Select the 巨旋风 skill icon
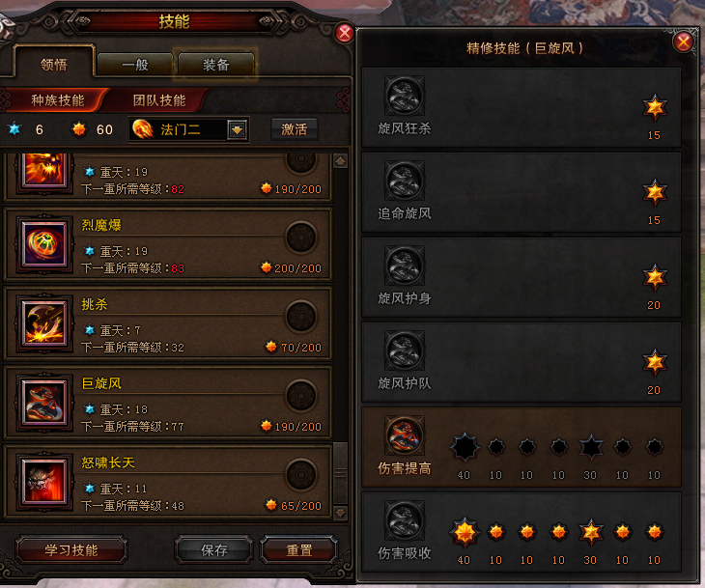 click(44, 403)
